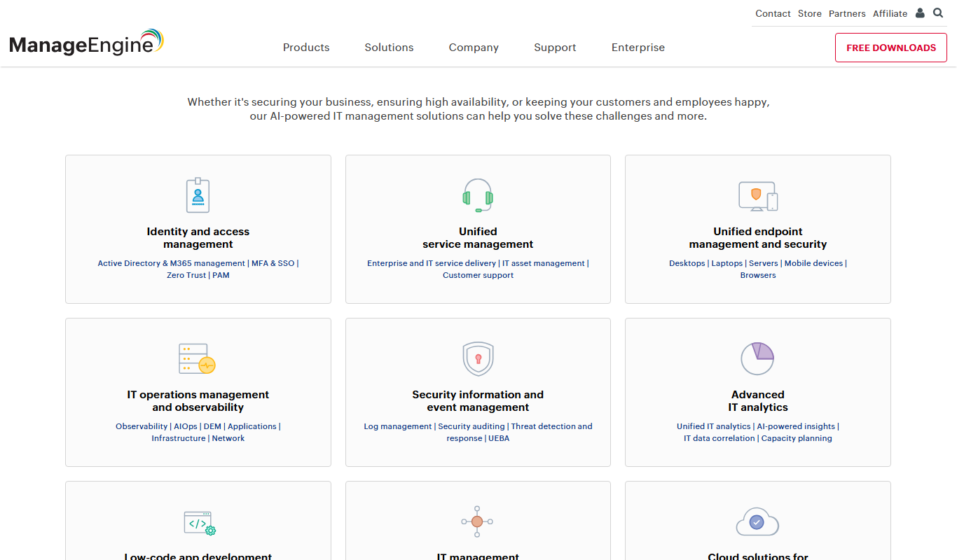Viewport: 957px width, 560px height.
Task: Open IT operations management and observability heading
Action: point(198,401)
